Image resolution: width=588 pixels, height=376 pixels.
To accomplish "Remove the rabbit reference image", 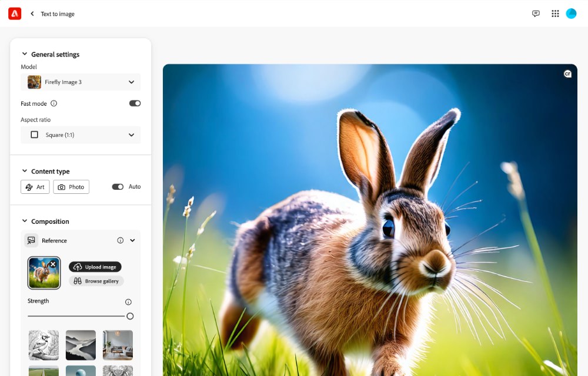I will pos(54,264).
